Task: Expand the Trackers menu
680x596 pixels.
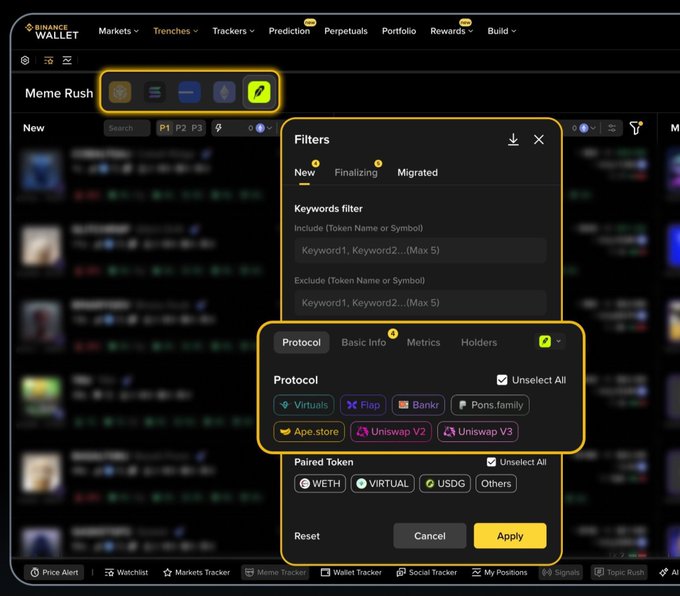Action: [x=233, y=31]
